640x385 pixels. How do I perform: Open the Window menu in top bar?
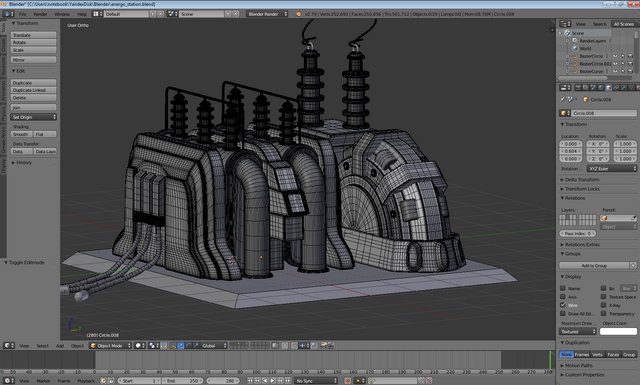(x=62, y=14)
